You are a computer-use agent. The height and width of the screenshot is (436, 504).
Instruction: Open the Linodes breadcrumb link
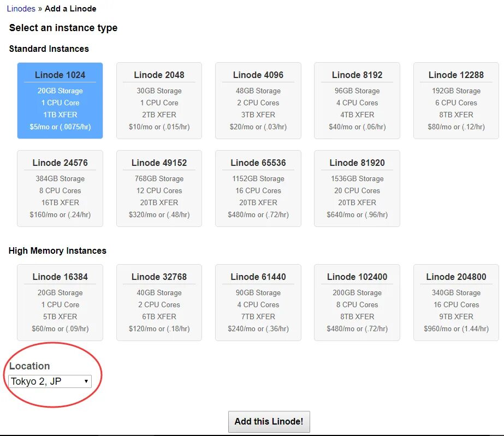point(21,9)
